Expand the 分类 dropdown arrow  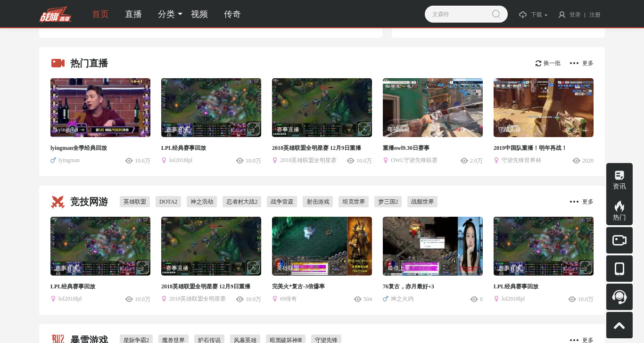[180, 14]
